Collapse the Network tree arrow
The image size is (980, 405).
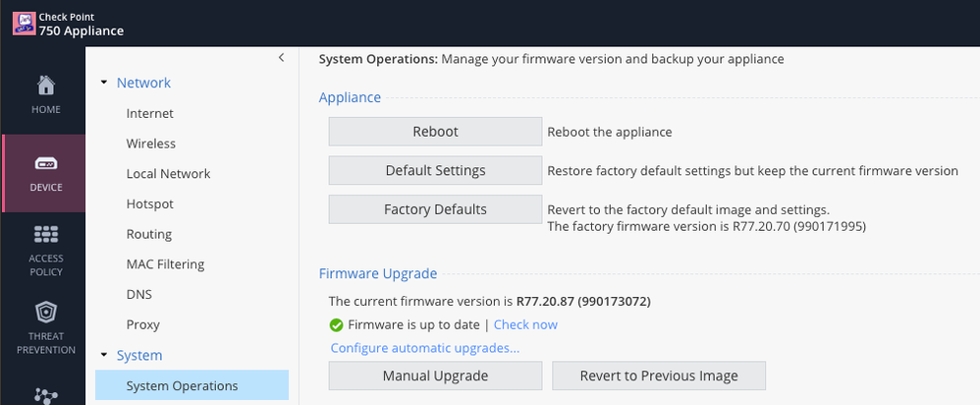click(x=104, y=83)
